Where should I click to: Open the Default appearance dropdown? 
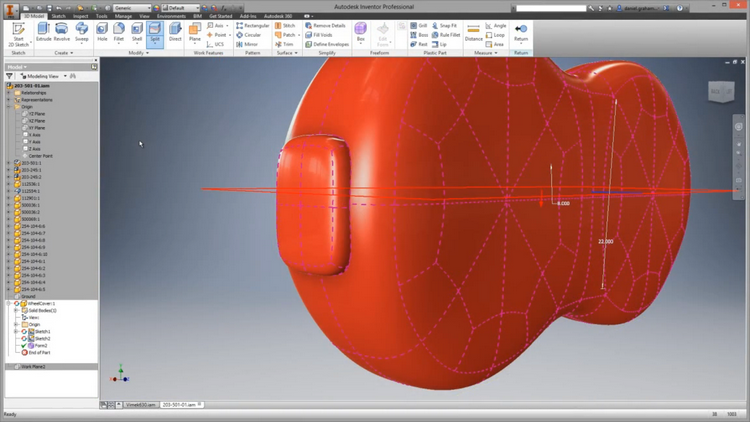pos(180,8)
